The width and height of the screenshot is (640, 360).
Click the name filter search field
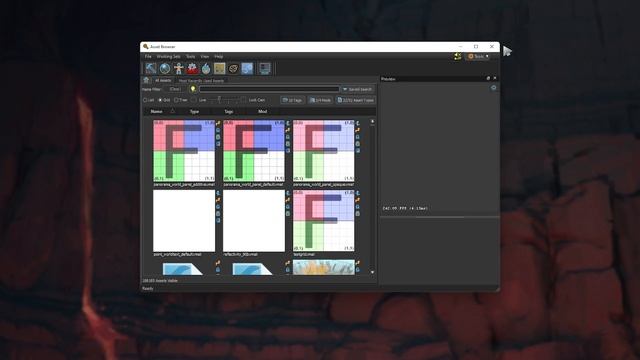point(269,89)
